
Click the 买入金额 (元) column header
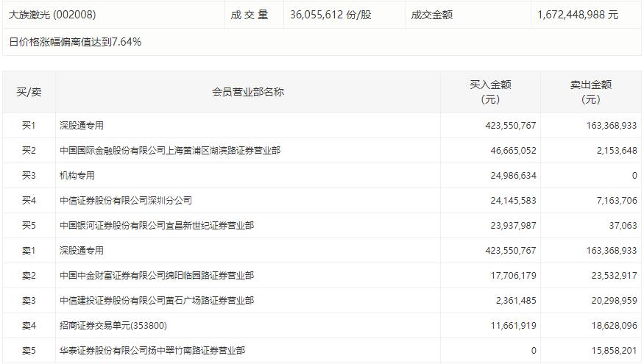[490, 92]
